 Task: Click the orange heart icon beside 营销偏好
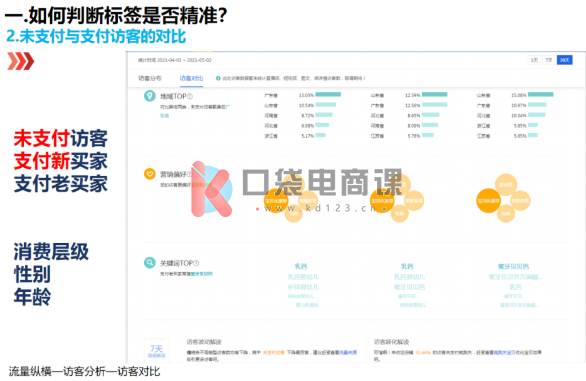[149, 174]
